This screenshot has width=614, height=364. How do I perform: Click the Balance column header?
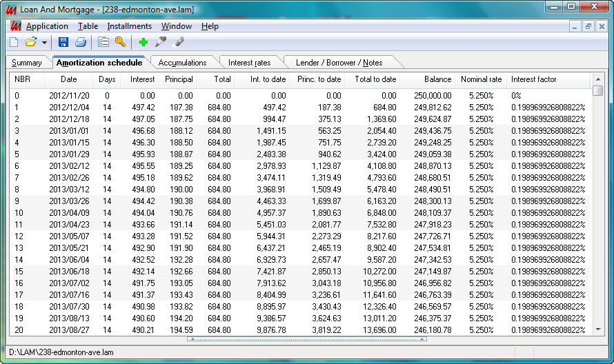[x=437, y=79]
